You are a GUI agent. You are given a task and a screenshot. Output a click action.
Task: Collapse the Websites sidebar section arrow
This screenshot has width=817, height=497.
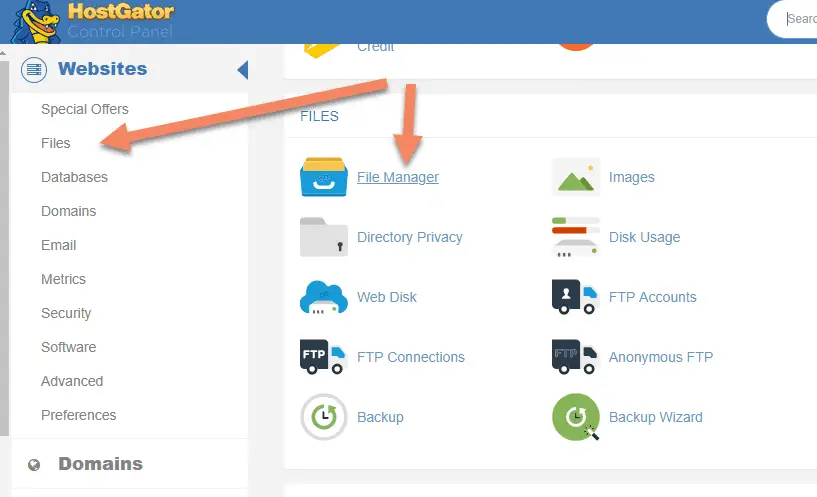click(242, 70)
